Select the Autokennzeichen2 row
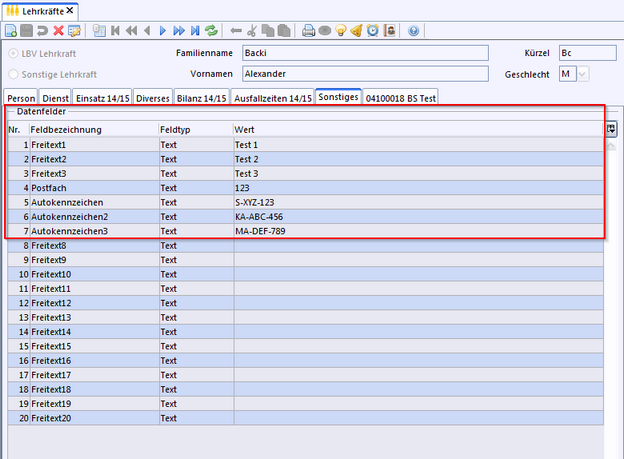 (69, 216)
